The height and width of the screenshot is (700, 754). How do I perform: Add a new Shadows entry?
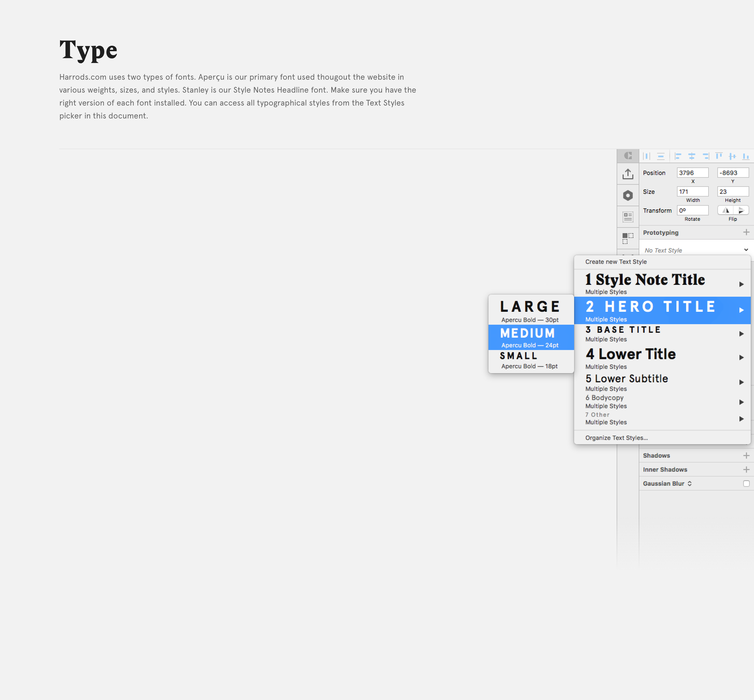pos(746,455)
